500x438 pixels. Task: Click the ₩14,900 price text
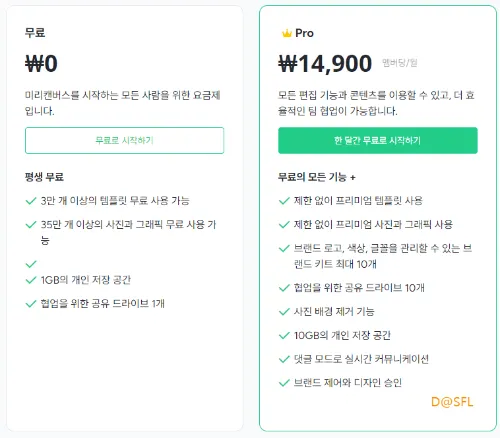(x=325, y=63)
